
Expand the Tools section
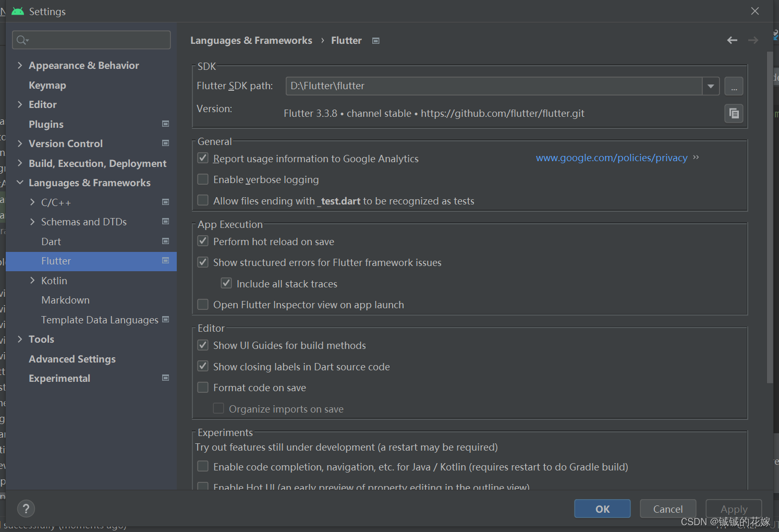(20, 339)
